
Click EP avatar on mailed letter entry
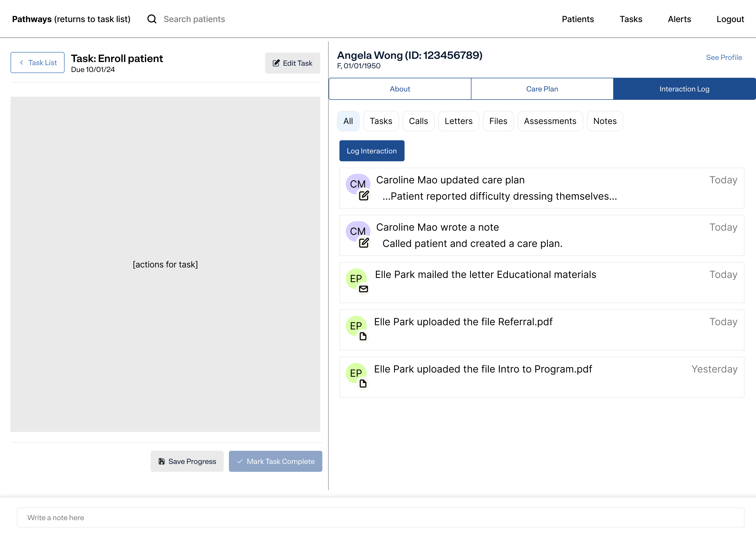tap(356, 279)
